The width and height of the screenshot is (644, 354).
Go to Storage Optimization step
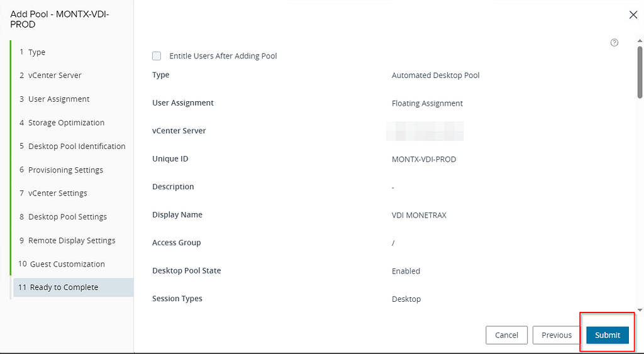pyautogui.click(x=66, y=123)
